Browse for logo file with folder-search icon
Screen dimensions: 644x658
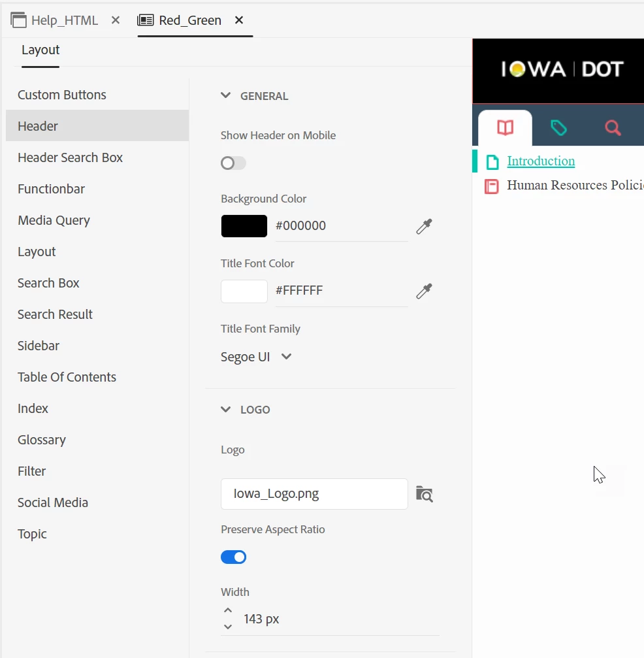(424, 494)
